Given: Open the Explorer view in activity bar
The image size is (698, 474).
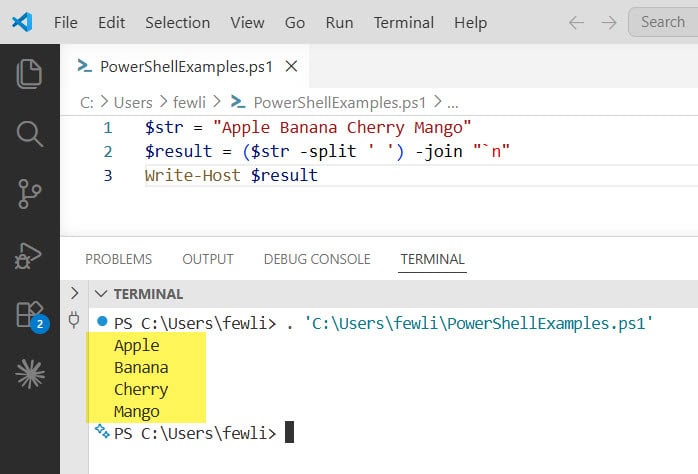Looking at the screenshot, I should point(29,73).
